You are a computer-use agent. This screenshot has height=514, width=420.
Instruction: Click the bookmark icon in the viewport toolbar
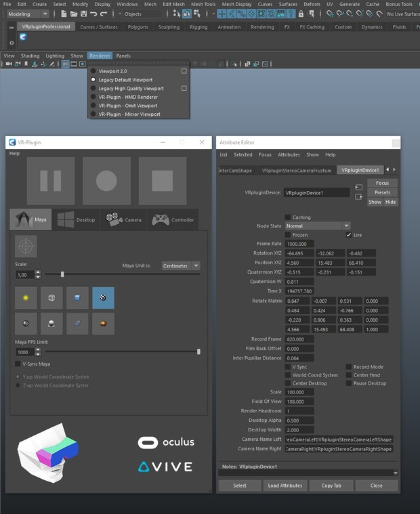26,64
